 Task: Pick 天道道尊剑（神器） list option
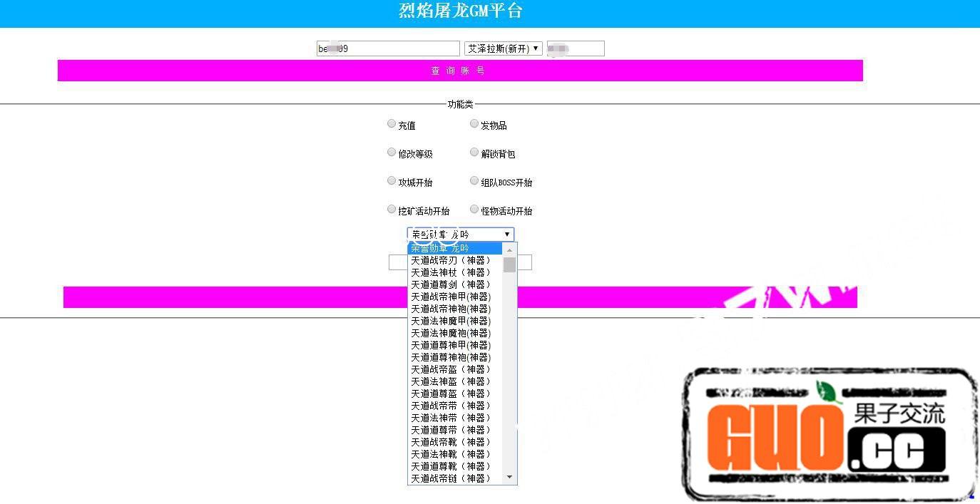(451, 284)
